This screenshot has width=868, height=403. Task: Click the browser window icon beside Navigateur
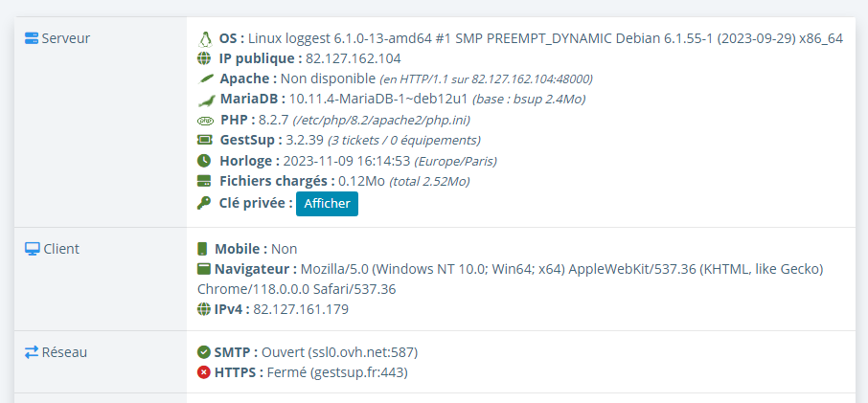[x=204, y=269]
